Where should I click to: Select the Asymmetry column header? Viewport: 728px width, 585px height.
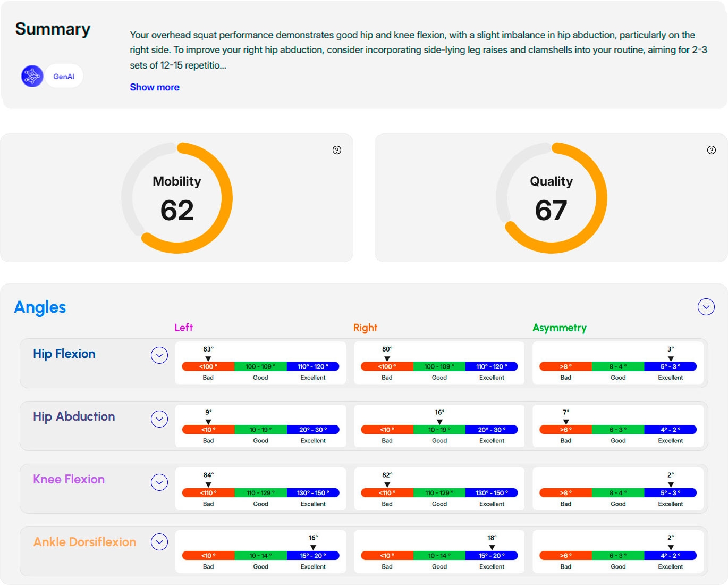(559, 328)
